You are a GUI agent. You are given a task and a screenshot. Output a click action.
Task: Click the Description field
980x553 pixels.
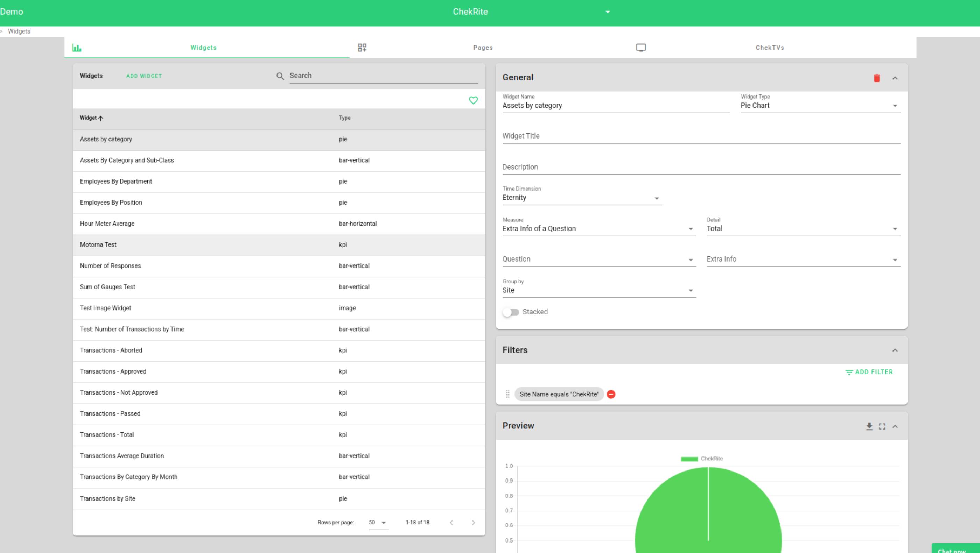[x=701, y=167]
